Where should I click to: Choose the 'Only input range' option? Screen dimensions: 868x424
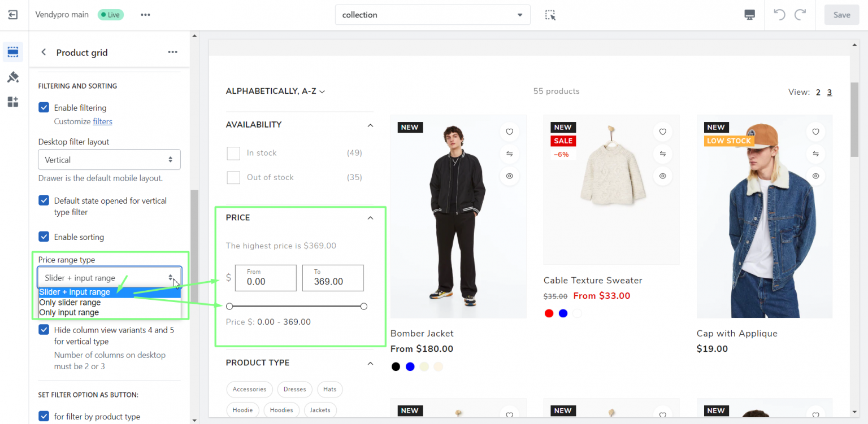(69, 313)
